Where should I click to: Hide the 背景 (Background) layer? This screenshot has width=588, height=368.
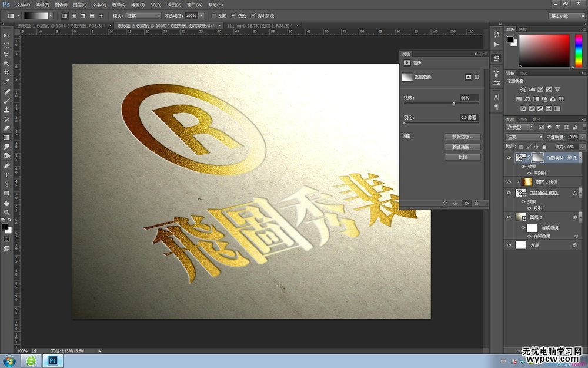coord(509,245)
